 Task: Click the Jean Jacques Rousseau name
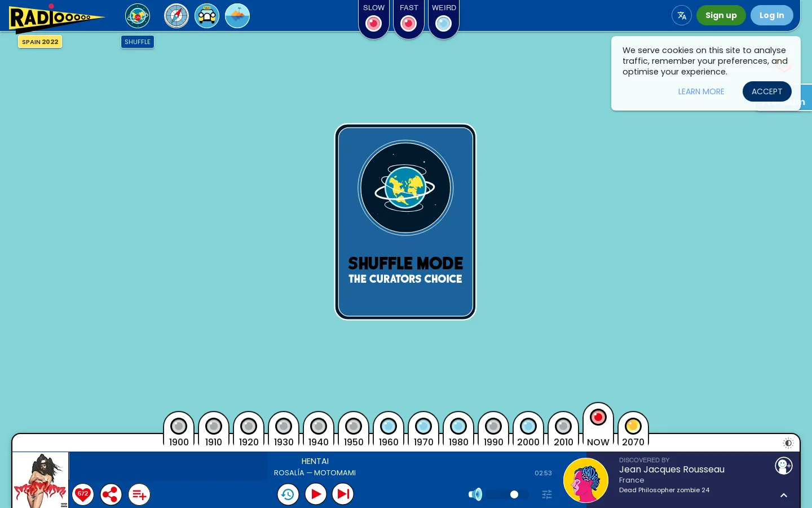coord(672,470)
